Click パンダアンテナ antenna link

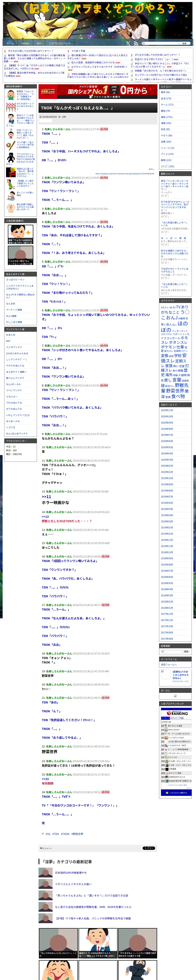pos(14,347)
